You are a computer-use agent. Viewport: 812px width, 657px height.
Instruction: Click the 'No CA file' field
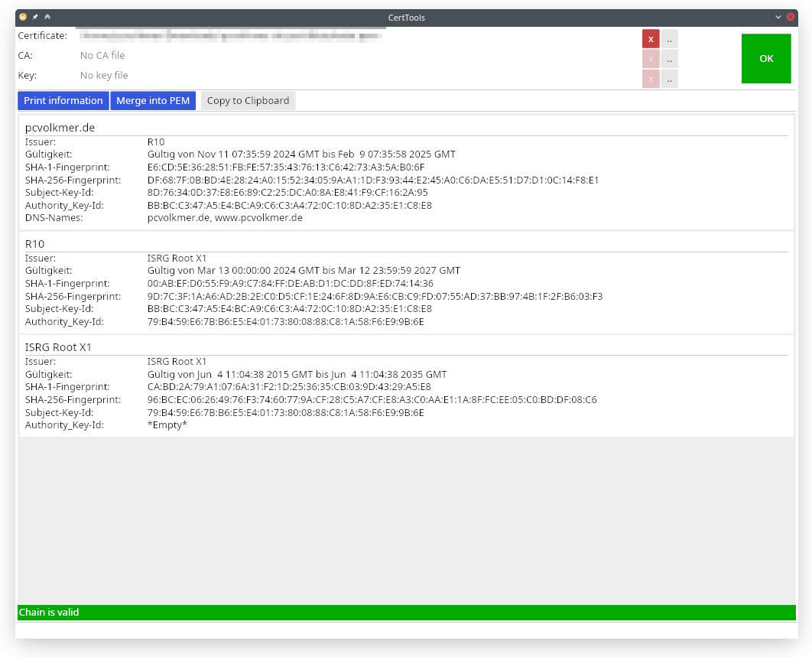tap(102, 56)
